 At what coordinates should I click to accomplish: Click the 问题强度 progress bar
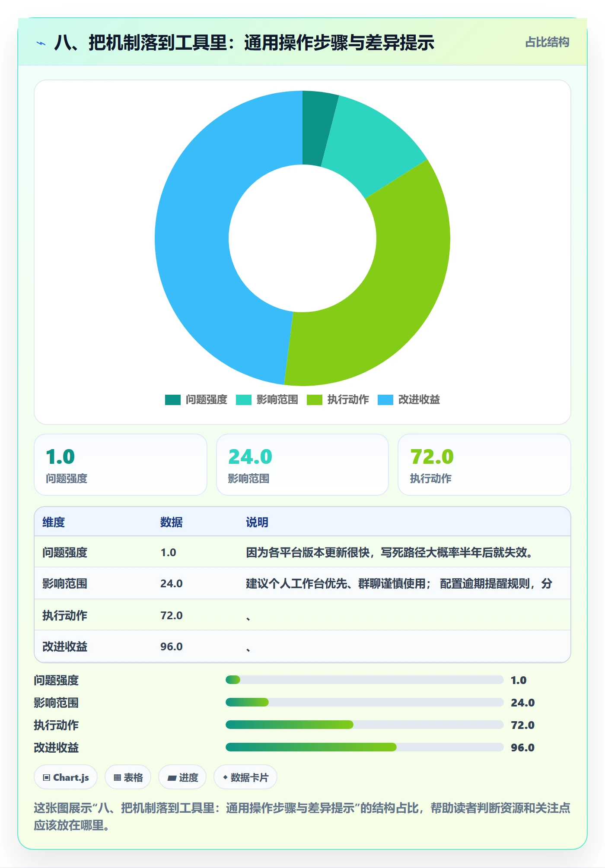(x=364, y=680)
